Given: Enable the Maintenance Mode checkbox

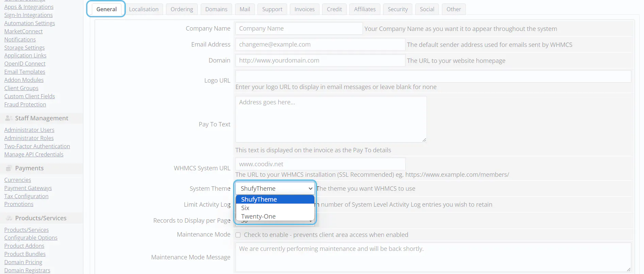Looking at the screenshot, I should point(238,235).
